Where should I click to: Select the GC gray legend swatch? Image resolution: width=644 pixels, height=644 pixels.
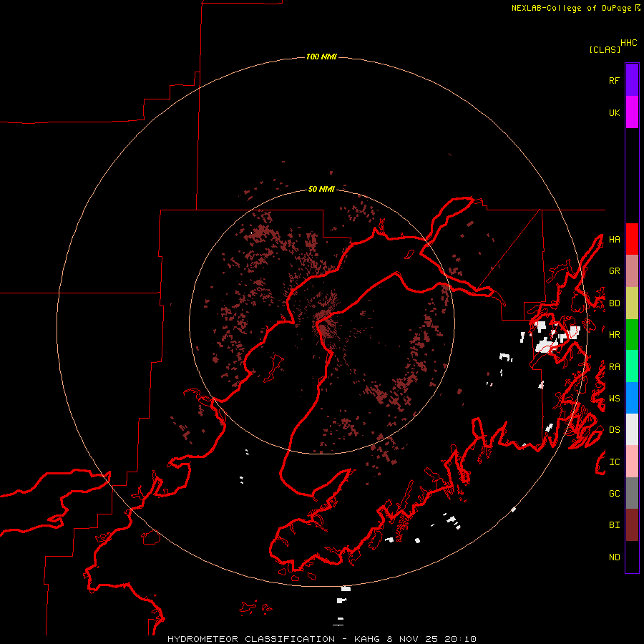[x=632, y=493]
